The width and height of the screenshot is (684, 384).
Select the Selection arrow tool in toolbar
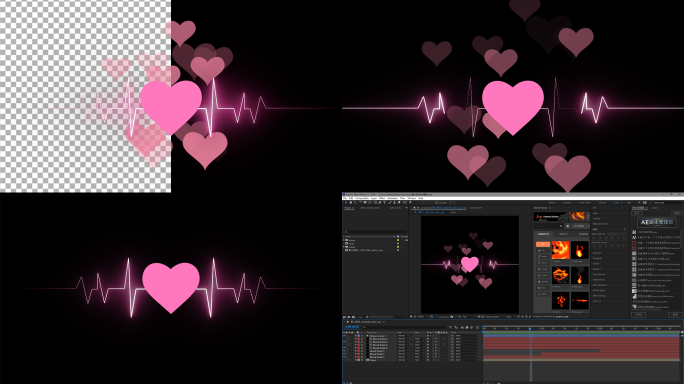coord(346,202)
